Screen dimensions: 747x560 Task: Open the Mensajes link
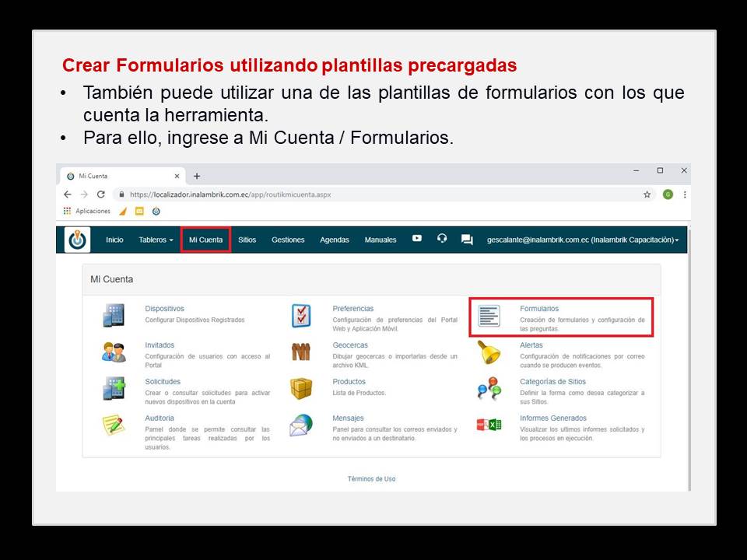(348, 418)
